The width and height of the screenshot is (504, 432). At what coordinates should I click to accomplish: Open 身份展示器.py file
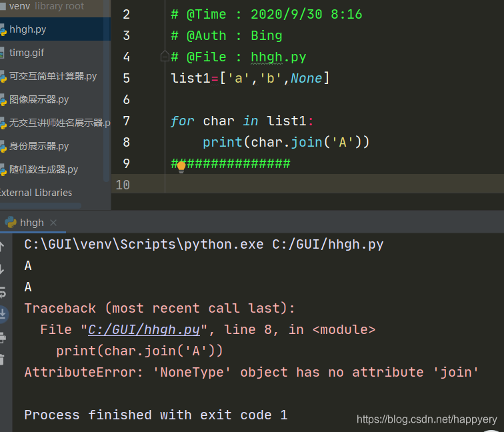click(39, 146)
